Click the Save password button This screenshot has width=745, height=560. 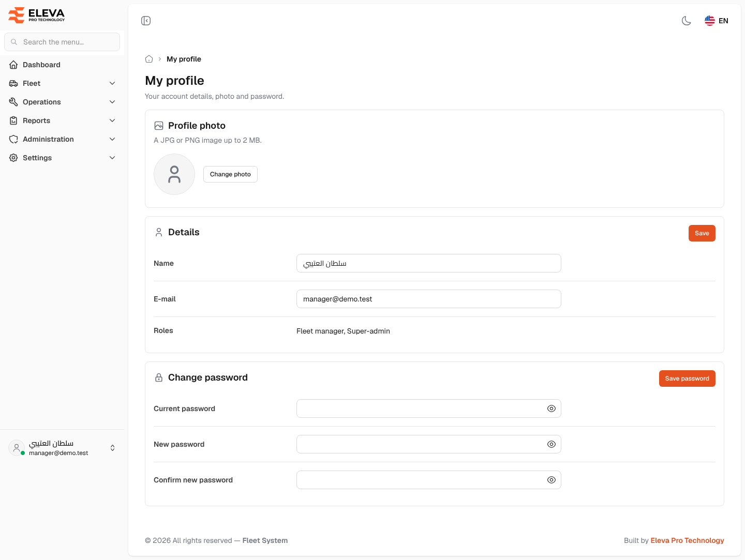[687, 379]
